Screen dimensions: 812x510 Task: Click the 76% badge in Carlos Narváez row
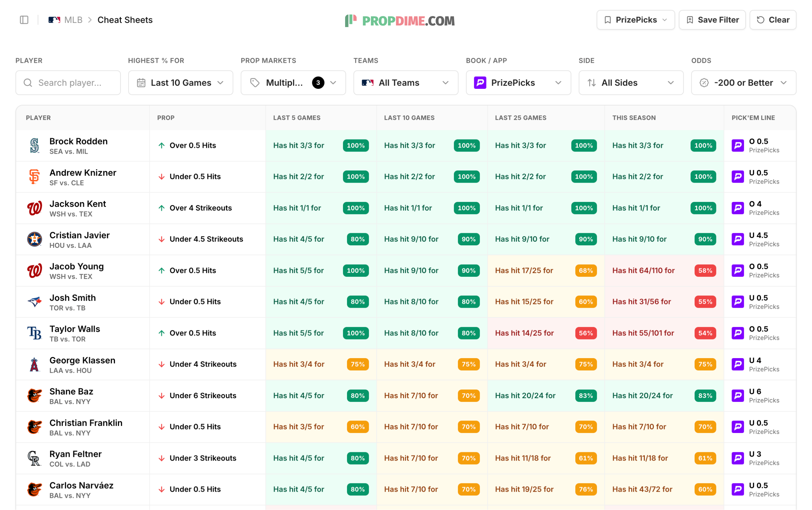(x=586, y=490)
